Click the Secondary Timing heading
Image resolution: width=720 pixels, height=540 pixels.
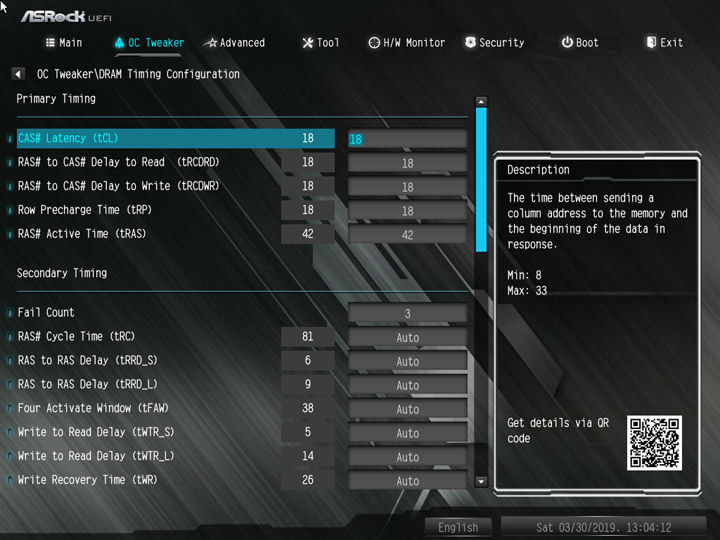[x=62, y=273]
